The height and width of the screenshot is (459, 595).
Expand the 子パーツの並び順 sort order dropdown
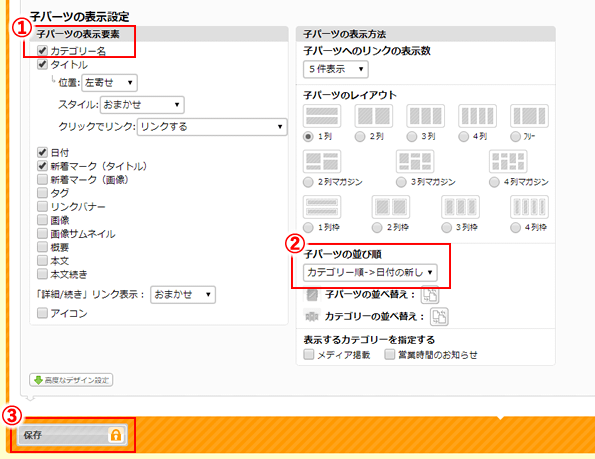tap(370, 272)
